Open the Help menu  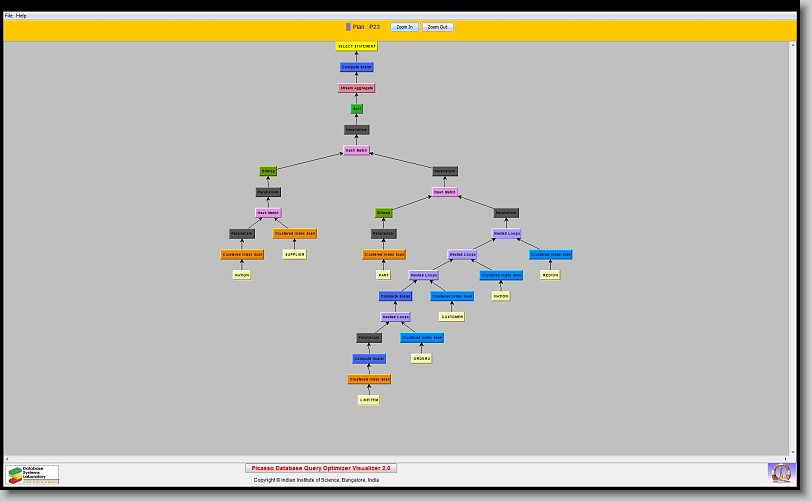click(x=21, y=16)
